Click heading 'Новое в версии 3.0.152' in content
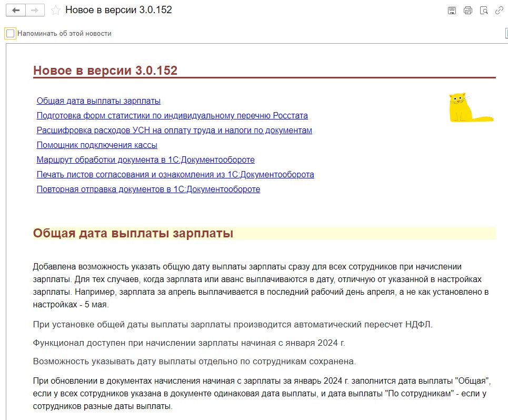Screen dimensions: 508x420 pos(105,71)
